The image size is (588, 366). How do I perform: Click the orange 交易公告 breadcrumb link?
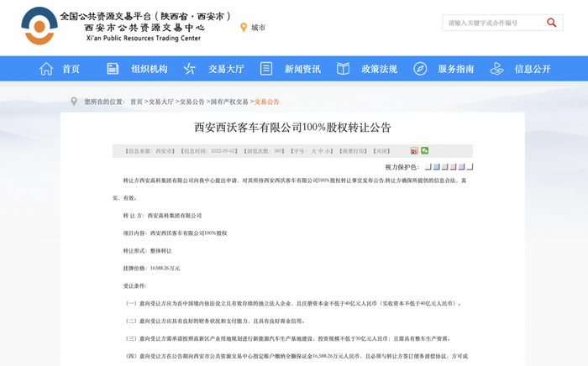point(267,102)
